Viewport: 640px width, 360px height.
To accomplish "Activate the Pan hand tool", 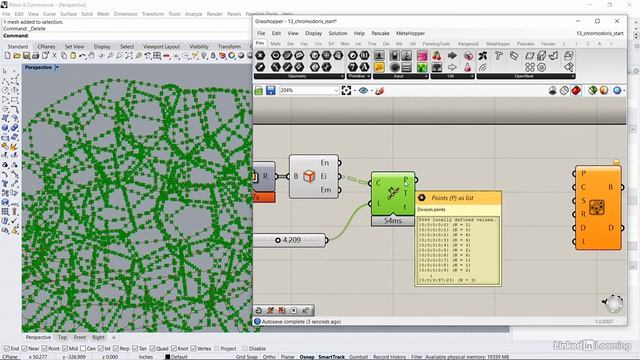I will (92, 56).
